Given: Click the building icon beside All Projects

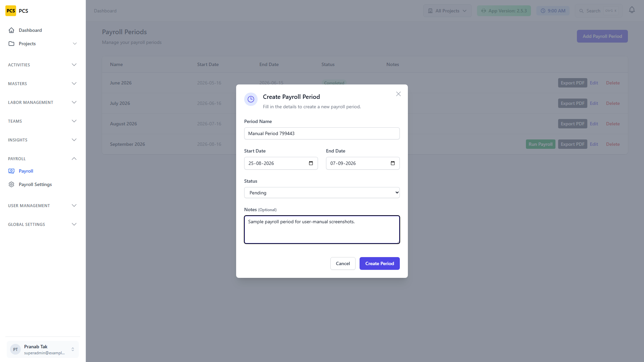Looking at the screenshot, I should [x=430, y=11].
